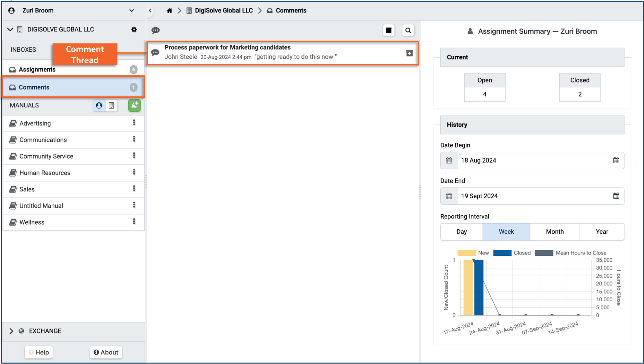
Task: Click the search magnifier icon
Action: coord(408,30)
